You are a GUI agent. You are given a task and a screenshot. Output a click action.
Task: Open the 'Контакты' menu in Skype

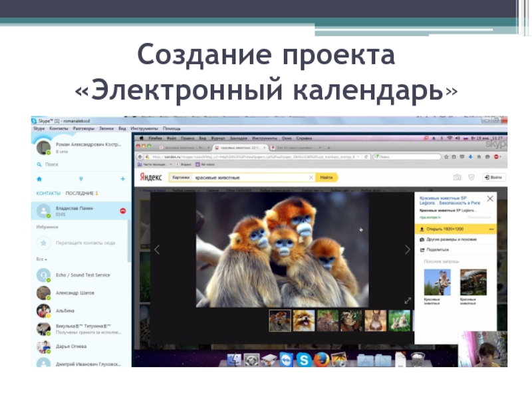59,128
